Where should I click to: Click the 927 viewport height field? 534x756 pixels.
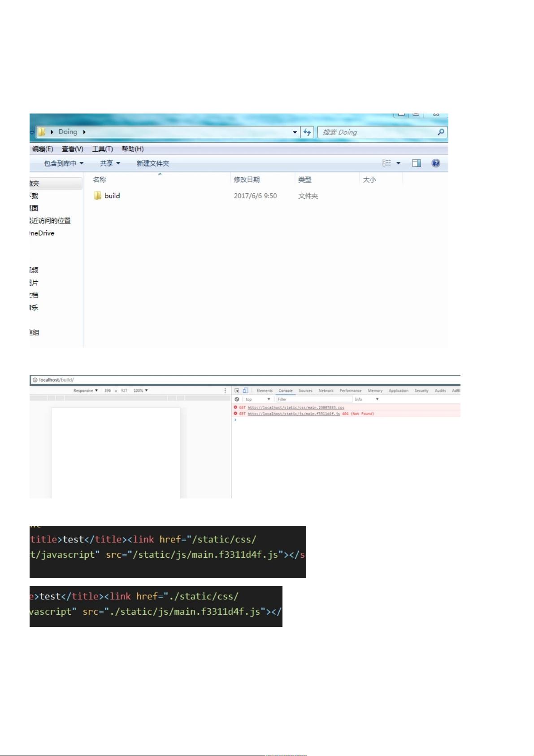[124, 390]
